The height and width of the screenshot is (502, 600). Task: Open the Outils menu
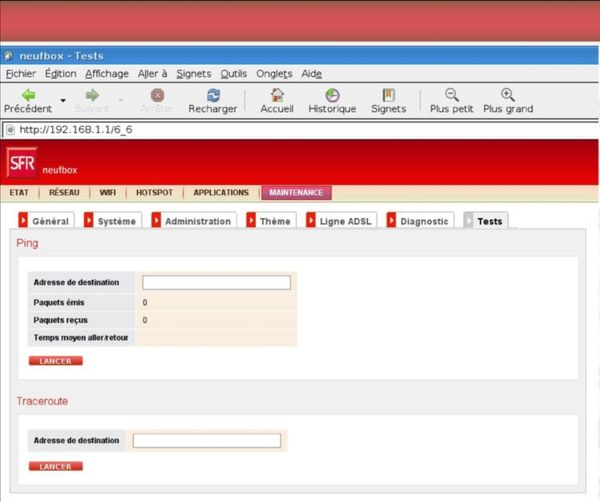[x=233, y=73]
